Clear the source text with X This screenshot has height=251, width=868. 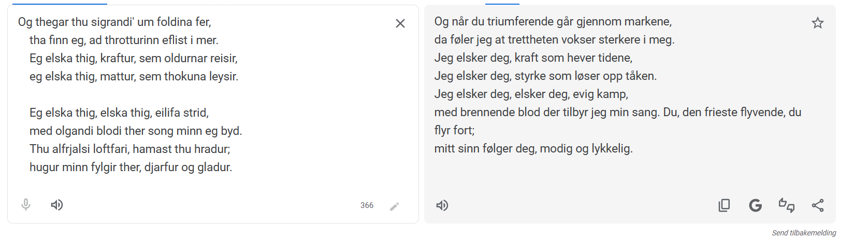coord(400,23)
